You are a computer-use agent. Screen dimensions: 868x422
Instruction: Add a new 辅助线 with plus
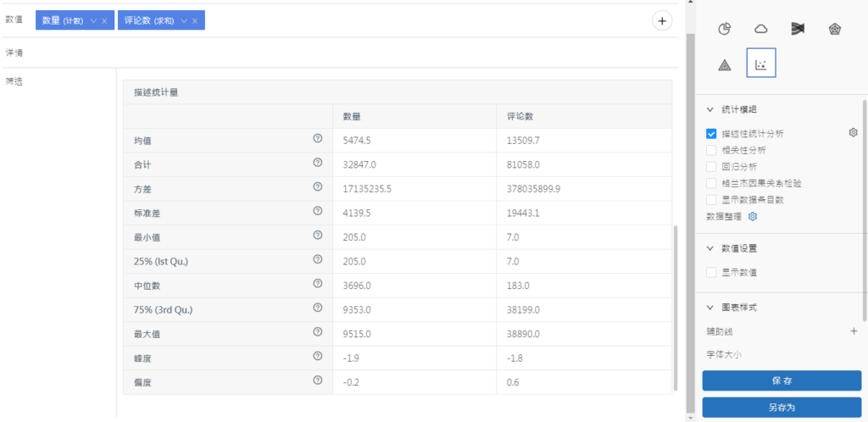(854, 331)
